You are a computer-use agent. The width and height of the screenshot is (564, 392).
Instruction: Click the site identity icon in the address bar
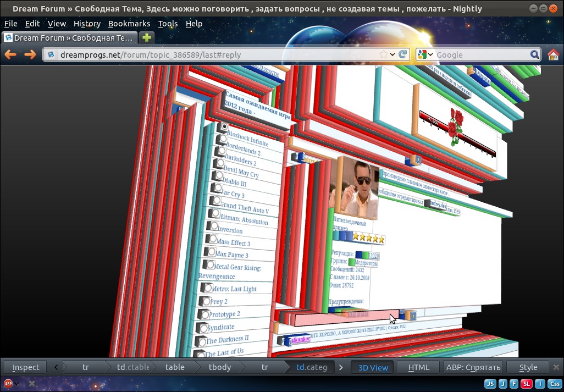(51, 54)
